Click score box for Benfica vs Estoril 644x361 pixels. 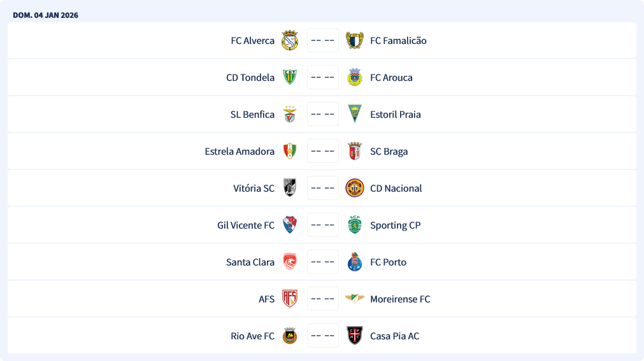pyautogui.click(x=322, y=115)
